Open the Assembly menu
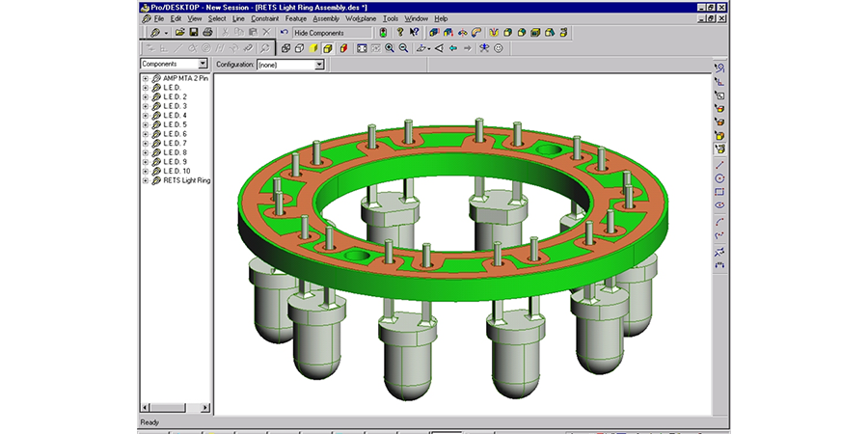 (324, 18)
